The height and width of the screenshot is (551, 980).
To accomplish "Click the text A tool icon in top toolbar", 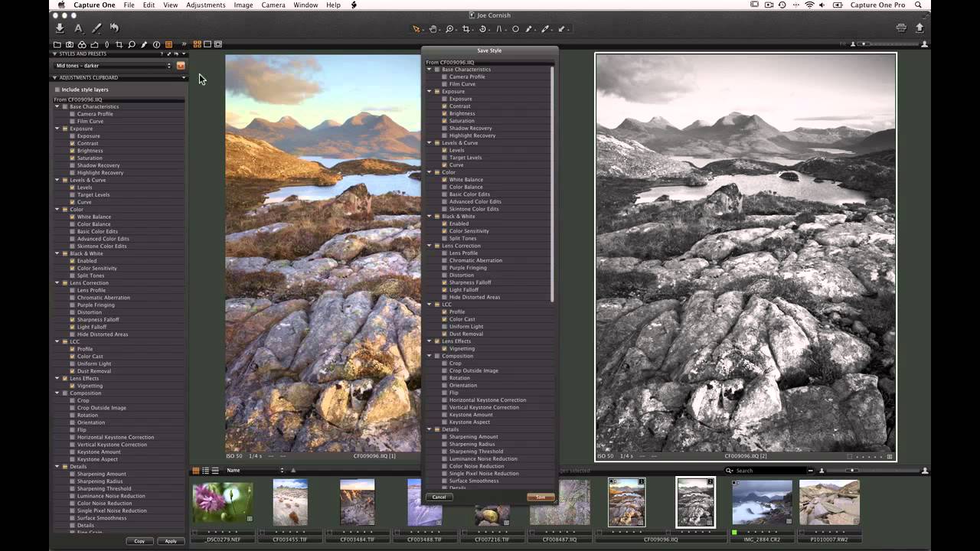I will (78, 28).
